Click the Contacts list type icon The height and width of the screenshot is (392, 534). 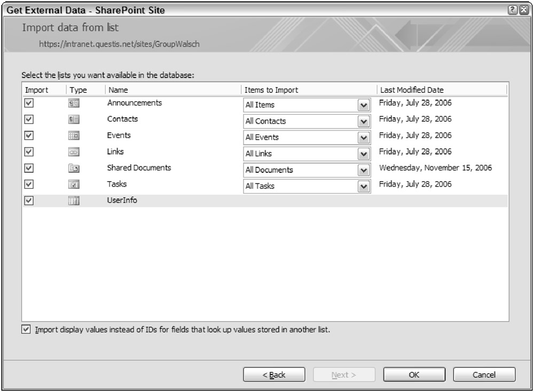(74, 120)
